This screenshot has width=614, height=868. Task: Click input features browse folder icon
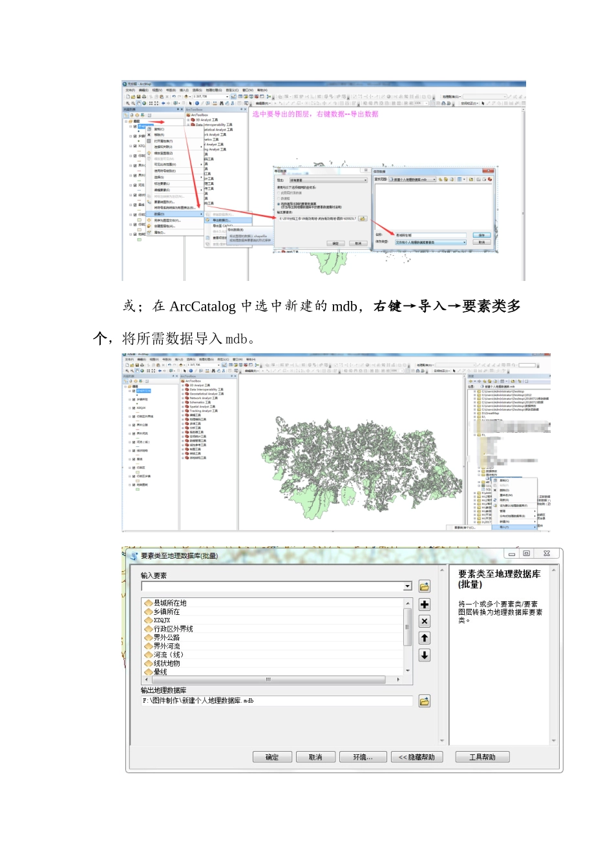click(x=424, y=586)
